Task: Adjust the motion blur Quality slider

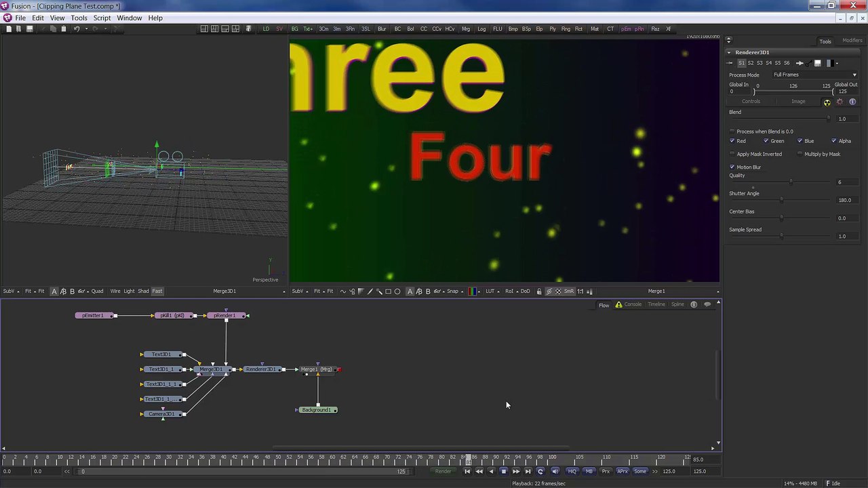Action: pyautogui.click(x=790, y=182)
